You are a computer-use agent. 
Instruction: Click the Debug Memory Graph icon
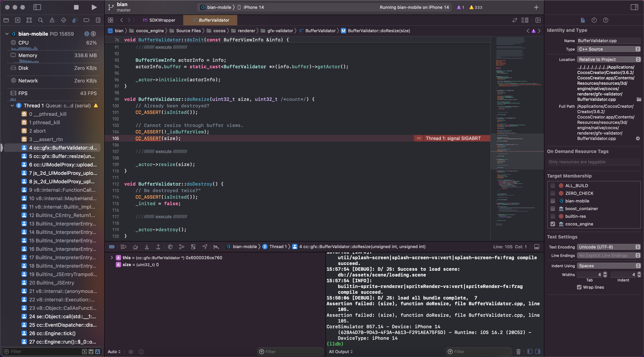tap(182, 247)
